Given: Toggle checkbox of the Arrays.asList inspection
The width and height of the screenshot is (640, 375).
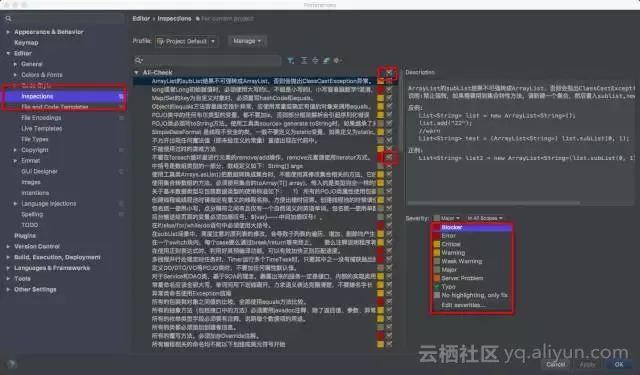Looking at the screenshot, I should [x=389, y=174].
